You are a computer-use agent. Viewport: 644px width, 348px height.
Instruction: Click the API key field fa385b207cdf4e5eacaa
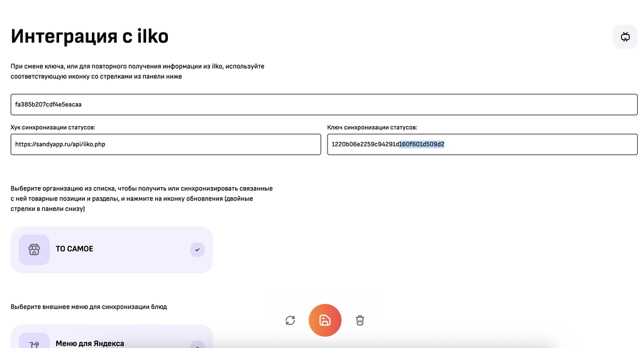pos(324,105)
